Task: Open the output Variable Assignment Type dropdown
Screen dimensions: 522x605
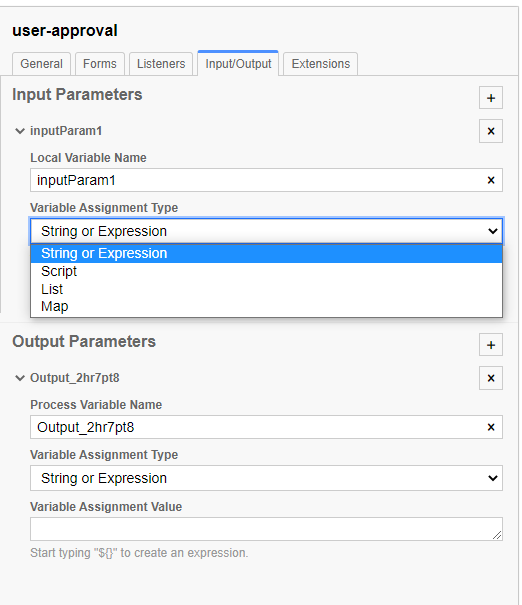Action: coord(266,478)
